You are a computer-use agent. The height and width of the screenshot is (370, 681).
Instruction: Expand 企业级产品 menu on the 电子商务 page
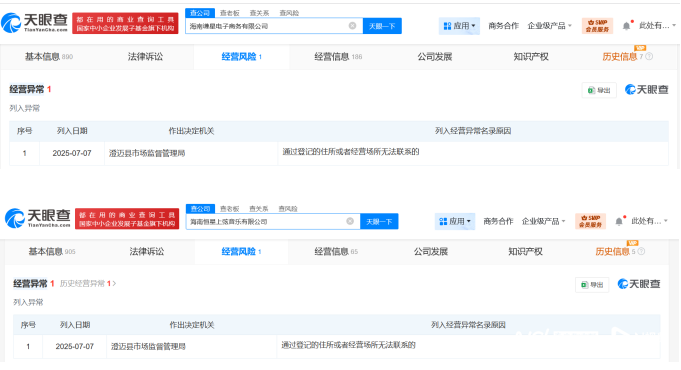[549, 26]
